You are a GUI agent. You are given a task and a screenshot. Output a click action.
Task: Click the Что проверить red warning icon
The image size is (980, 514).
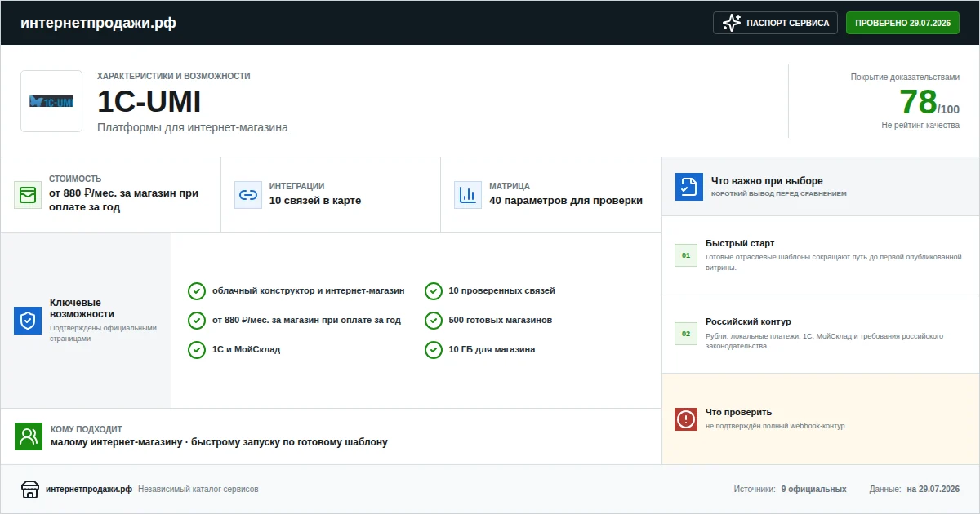[x=686, y=419]
